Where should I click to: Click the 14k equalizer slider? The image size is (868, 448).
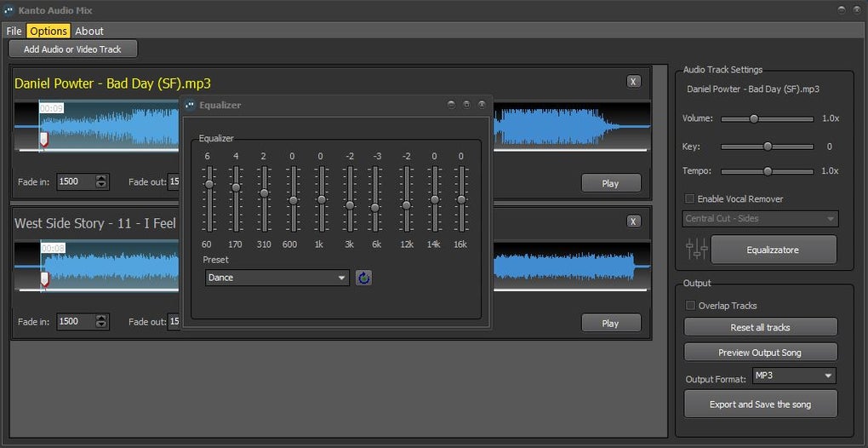coord(435,198)
